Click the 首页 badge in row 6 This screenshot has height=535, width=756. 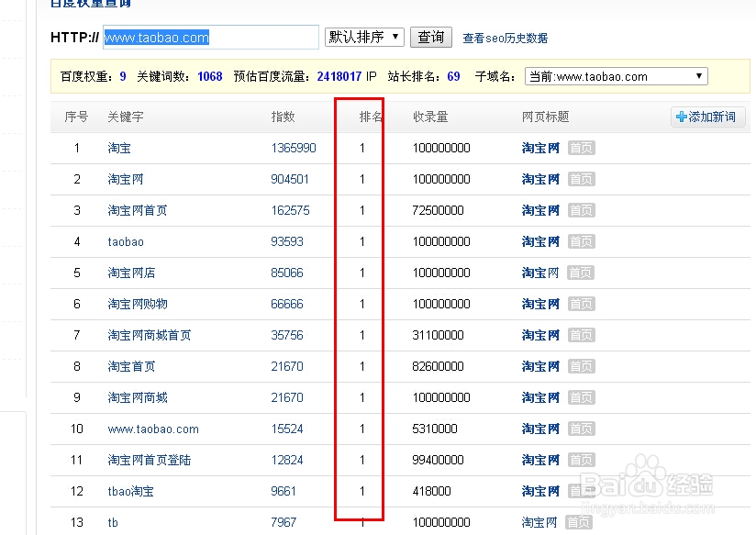581,304
